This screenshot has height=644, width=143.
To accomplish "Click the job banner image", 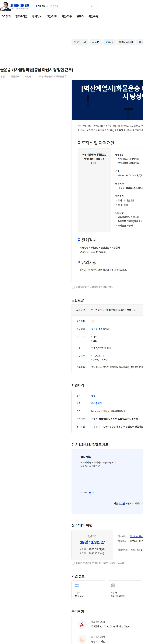I will (107, 100).
